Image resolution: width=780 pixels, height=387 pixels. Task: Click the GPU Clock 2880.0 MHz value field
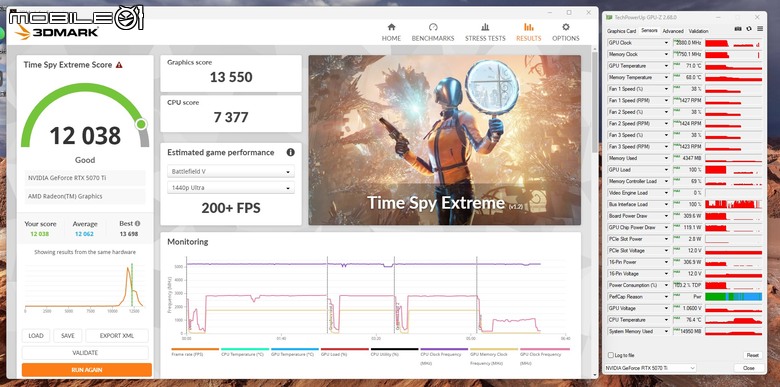click(687, 43)
